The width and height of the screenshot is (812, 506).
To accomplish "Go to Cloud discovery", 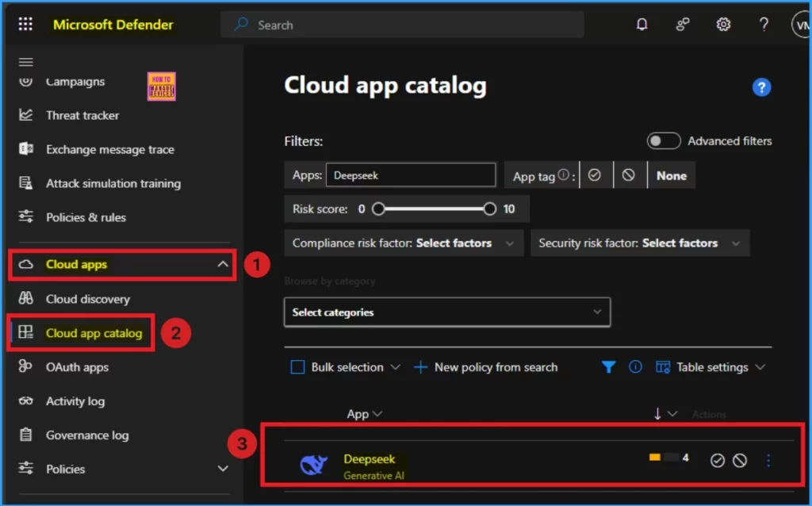I will click(87, 299).
